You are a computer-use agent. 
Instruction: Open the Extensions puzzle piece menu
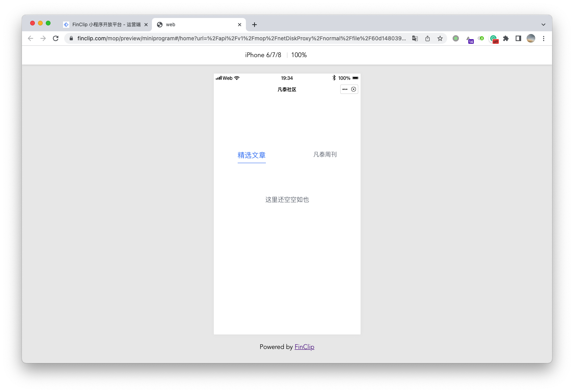pos(506,38)
